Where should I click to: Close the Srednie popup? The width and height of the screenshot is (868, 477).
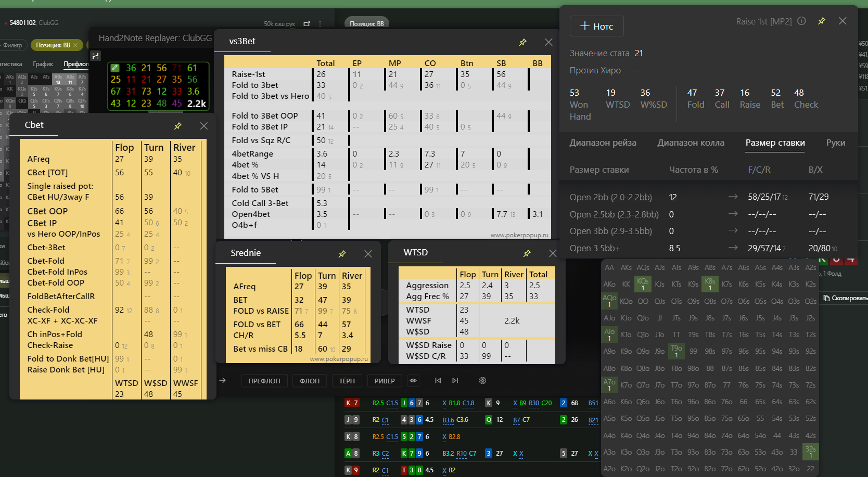point(368,254)
